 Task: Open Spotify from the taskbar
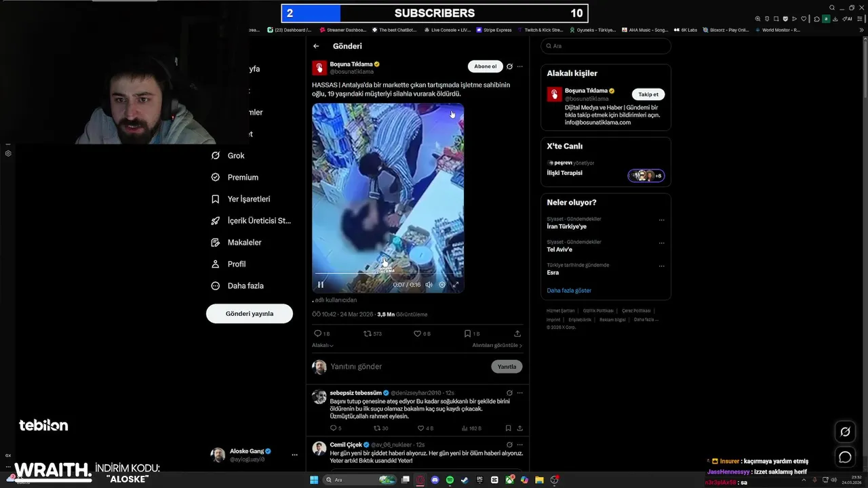click(x=450, y=480)
